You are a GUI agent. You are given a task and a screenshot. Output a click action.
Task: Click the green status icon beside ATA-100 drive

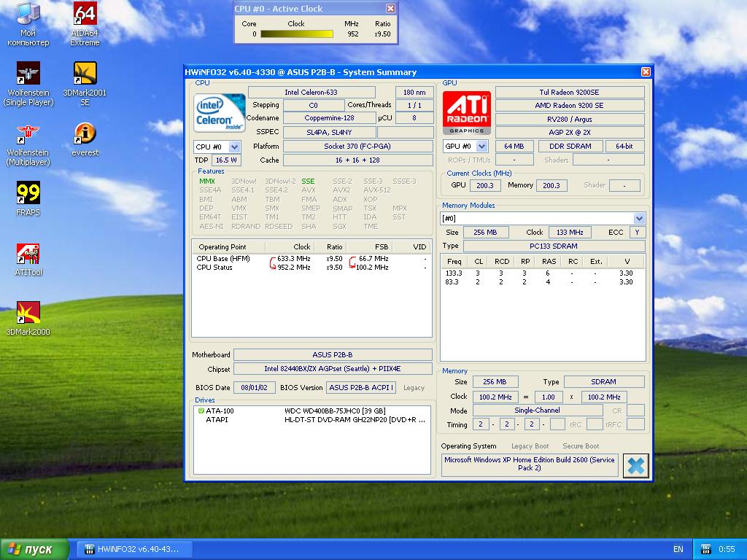click(x=201, y=411)
